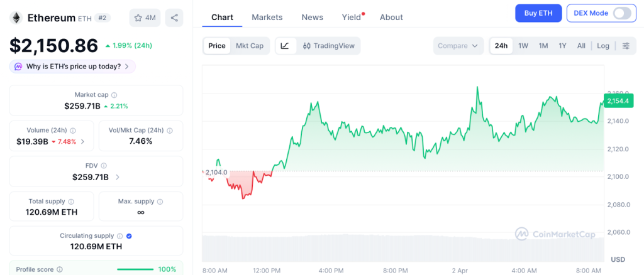Click the Ethereum logo icon

point(16,18)
